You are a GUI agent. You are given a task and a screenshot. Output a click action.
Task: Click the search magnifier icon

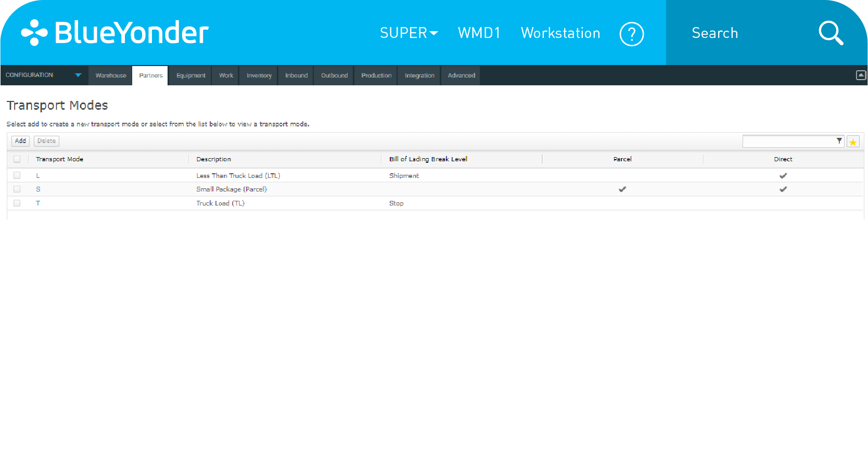click(831, 33)
